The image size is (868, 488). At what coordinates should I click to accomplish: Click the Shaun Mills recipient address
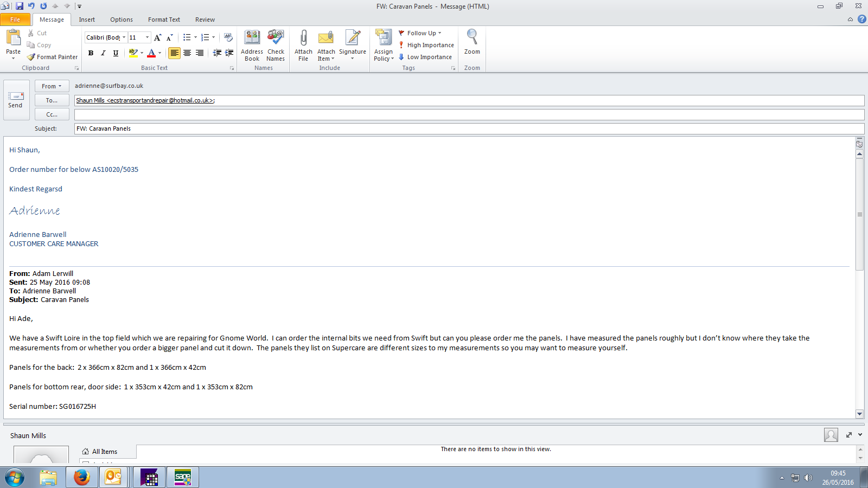145,100
